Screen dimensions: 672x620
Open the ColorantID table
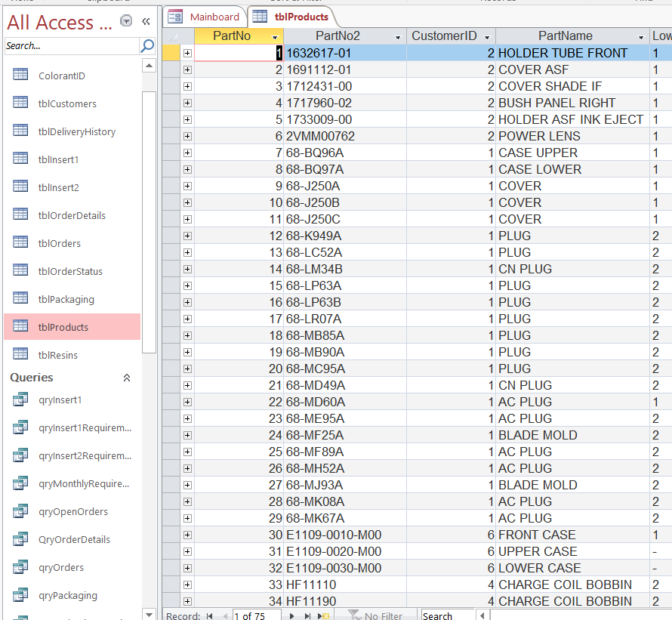61,76
